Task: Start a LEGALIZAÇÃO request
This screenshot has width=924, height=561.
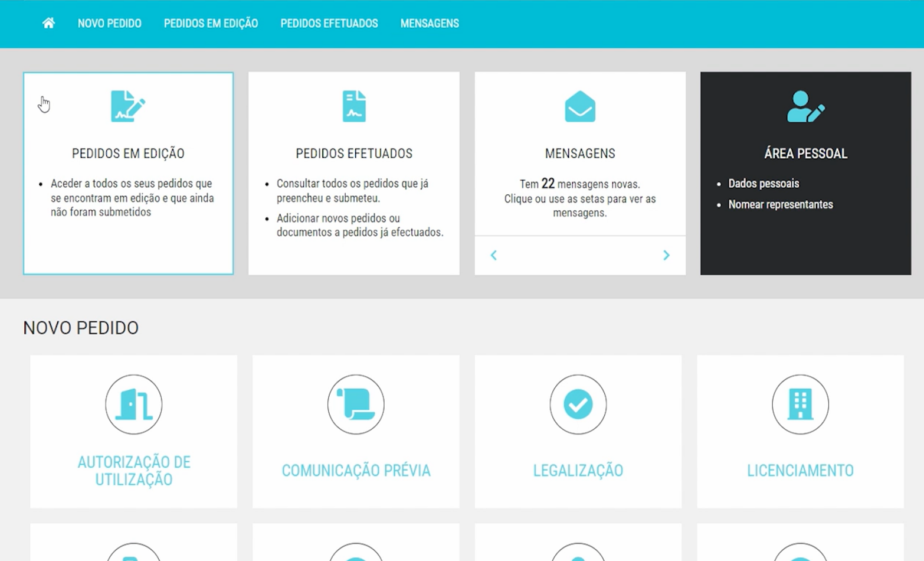Action: [578, 471]
